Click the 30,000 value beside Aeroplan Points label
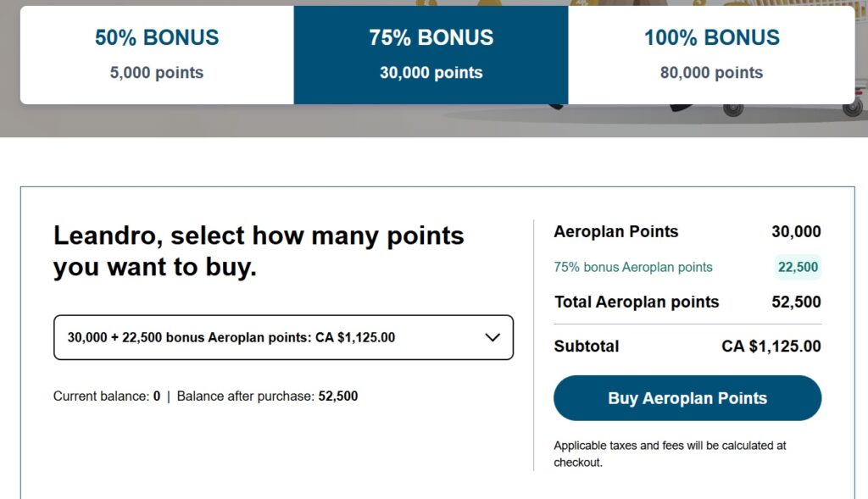The width and height of the screenshot is (868, 499). 796,231
